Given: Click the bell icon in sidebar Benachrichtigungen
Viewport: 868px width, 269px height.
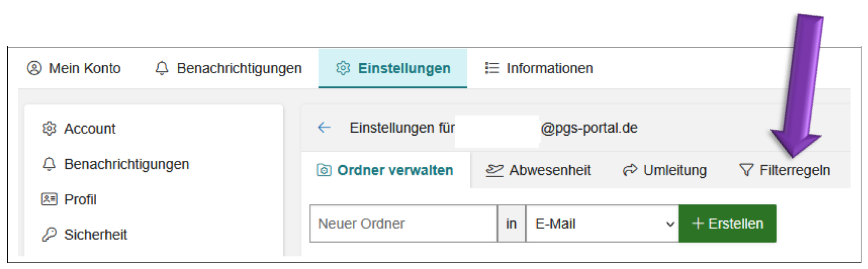Looking at the screenshot, I should 49,164.
